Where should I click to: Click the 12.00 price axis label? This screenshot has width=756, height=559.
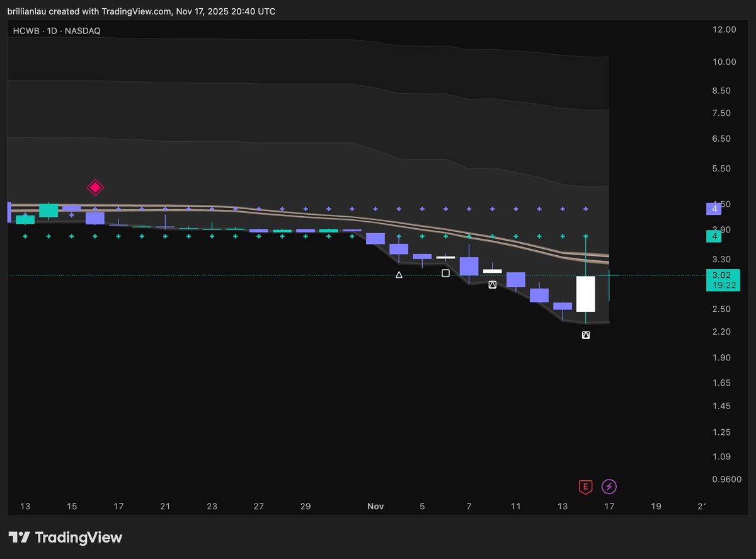724,29
